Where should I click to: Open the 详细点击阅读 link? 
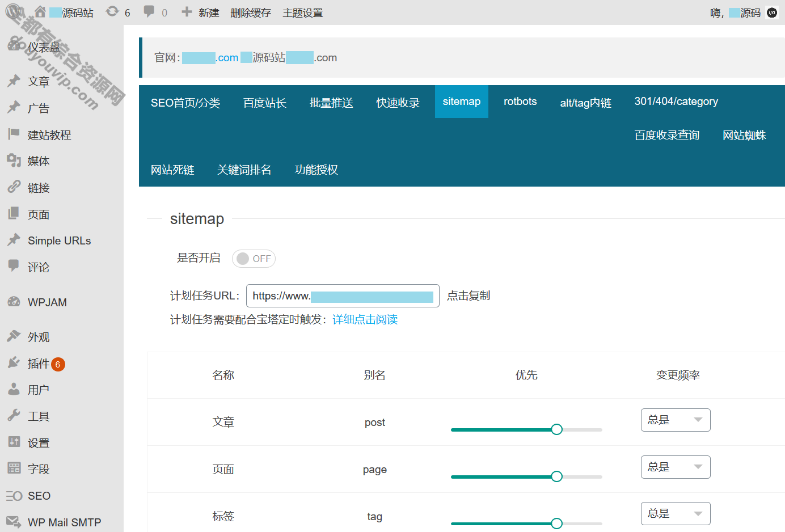[365, 319]
